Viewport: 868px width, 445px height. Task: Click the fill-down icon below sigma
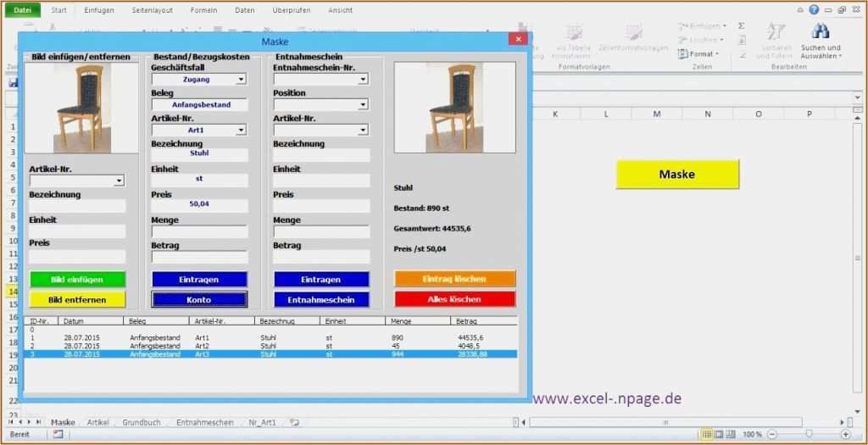click(x=742, y=41)
